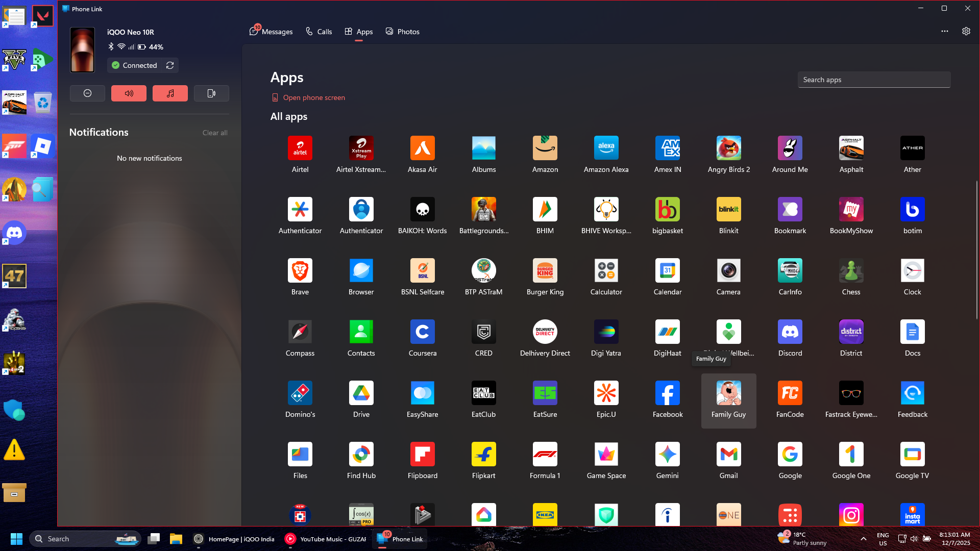
Task: Toggle Do Not Disturb on phone
Action: (87, 93)
